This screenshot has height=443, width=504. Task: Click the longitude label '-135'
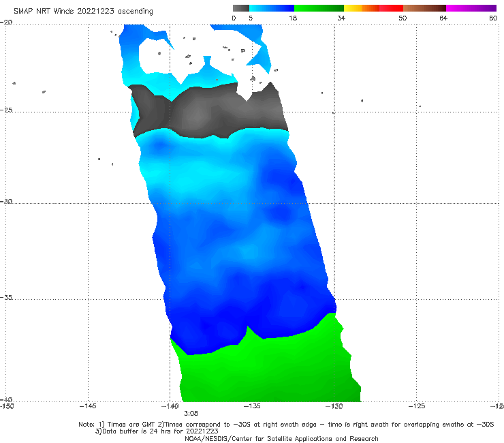click(x=252, y=406)
